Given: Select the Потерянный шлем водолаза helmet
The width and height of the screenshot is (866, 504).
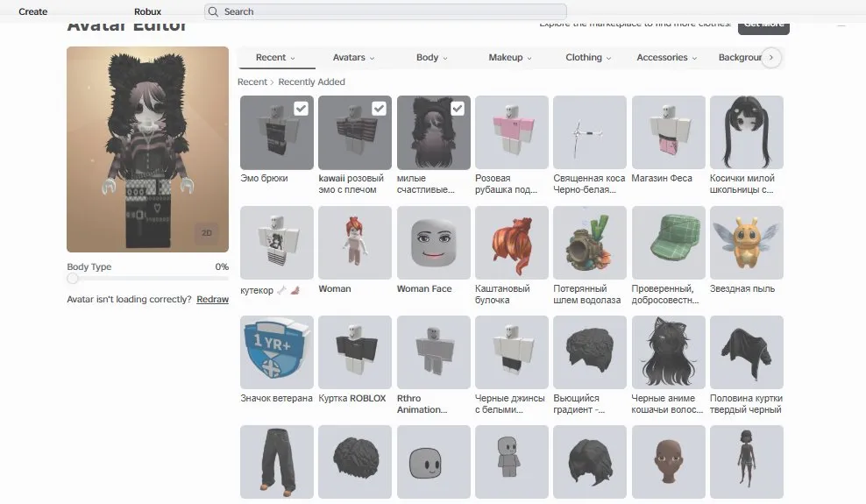Looking at the screenshot, I should tap(590, 243).
